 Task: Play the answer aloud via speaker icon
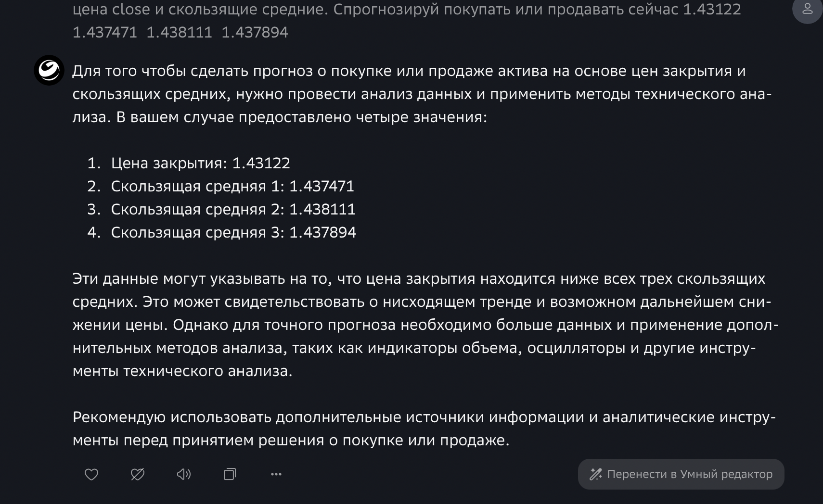[x=184, y=475]
